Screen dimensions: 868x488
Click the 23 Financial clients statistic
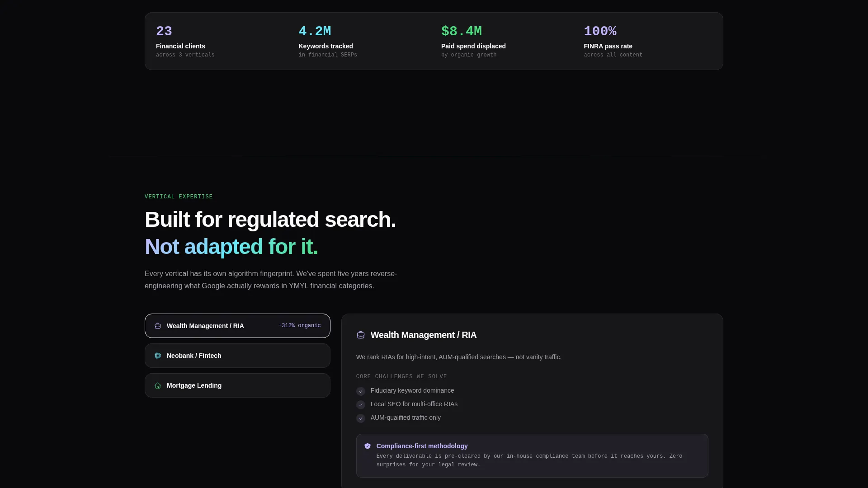click(185, 41)
